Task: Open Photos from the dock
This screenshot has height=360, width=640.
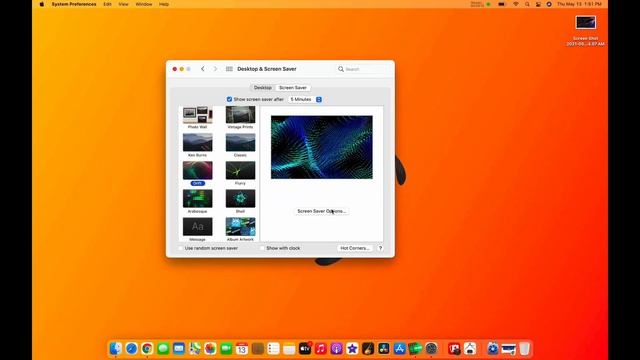Action: (x=210, y=349)
